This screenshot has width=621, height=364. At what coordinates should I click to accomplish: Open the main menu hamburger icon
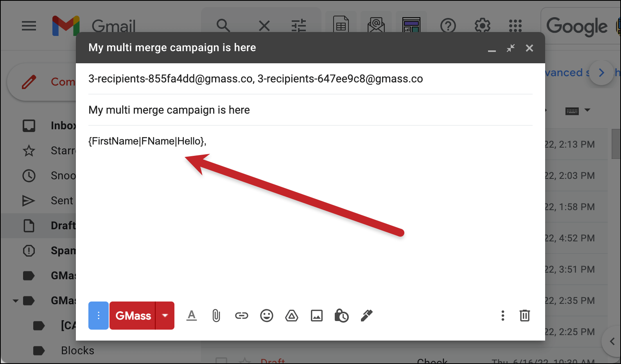point(29,26)
